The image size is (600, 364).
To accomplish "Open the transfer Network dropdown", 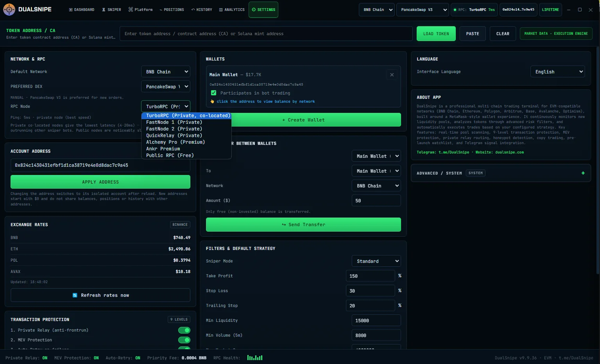I will coord(376,186).
